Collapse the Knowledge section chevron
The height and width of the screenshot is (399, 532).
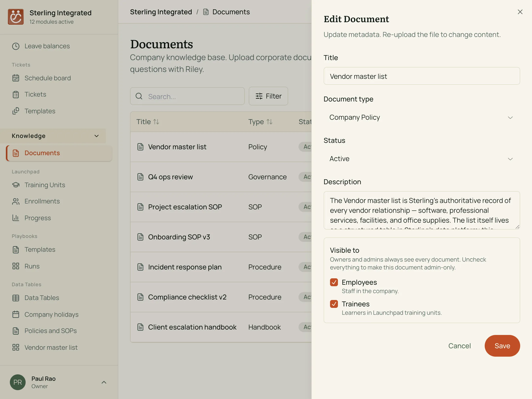tap(97, 136)
